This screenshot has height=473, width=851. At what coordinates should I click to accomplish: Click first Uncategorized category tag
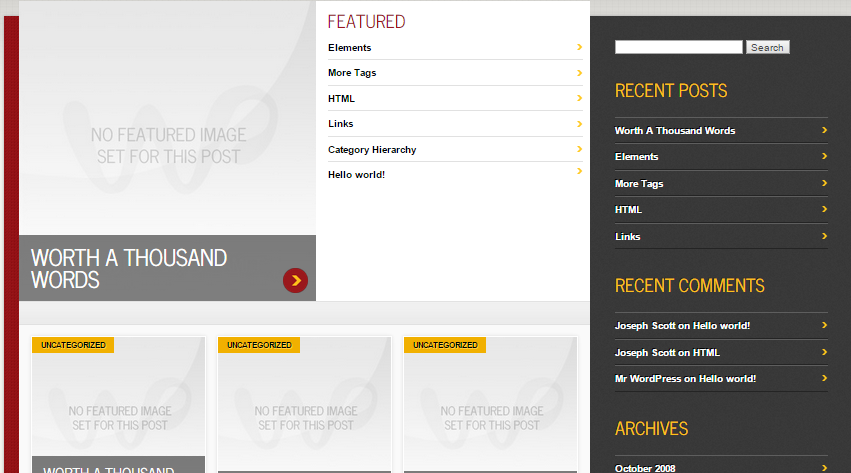point(73,345)
